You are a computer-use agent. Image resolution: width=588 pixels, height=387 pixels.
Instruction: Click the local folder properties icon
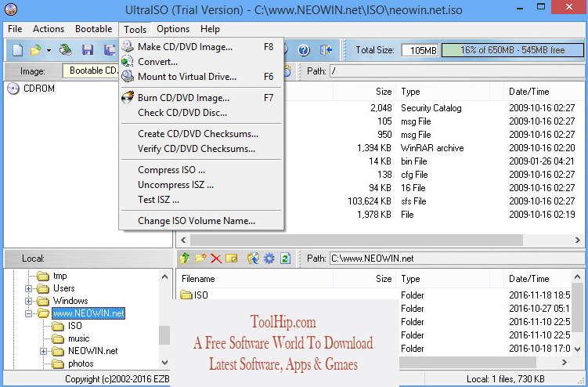click(232, 259)
